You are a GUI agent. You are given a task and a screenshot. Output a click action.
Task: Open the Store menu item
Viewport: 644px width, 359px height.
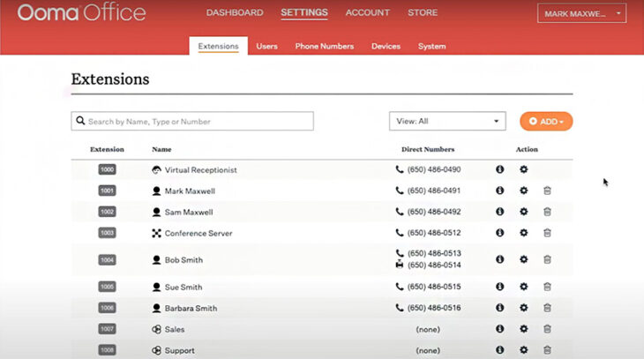(x=422, y=13)
